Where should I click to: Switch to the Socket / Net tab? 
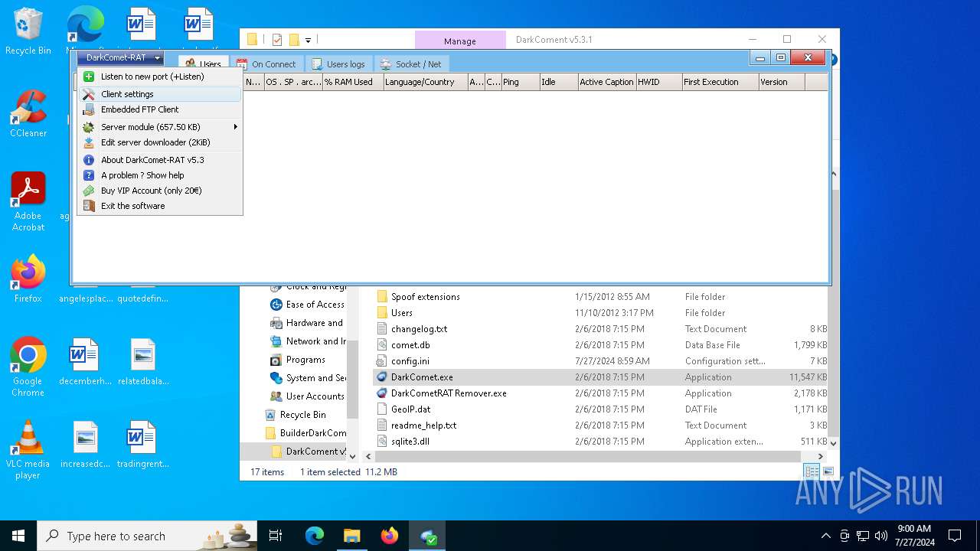[411, 64]
